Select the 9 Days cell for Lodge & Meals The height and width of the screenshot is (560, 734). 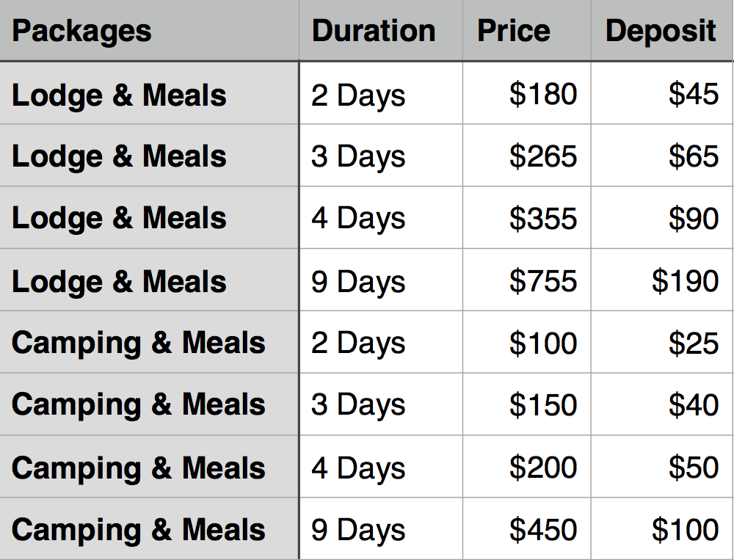click(x=380, y=280)
